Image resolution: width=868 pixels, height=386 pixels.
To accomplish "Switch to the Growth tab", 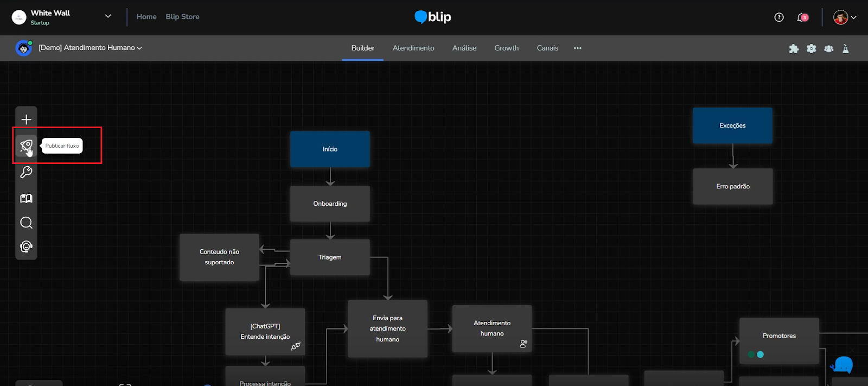I will click(x=506, y=48).
